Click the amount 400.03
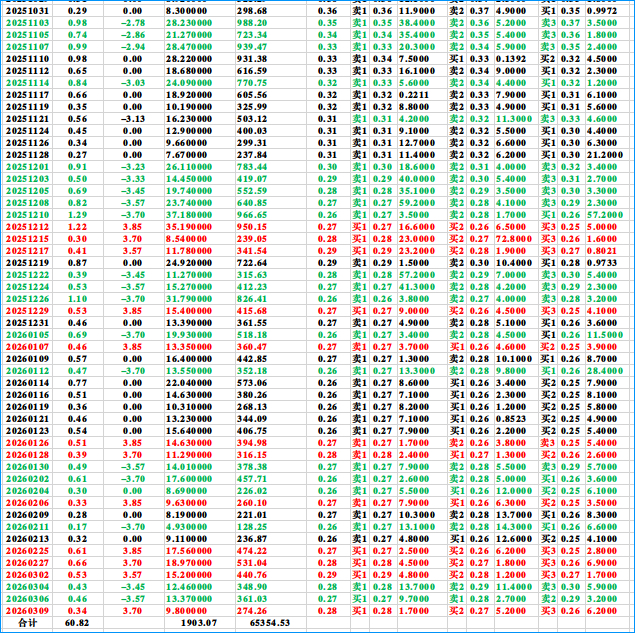This screenshot has height=633, width=635. click(x=252, y=131)
